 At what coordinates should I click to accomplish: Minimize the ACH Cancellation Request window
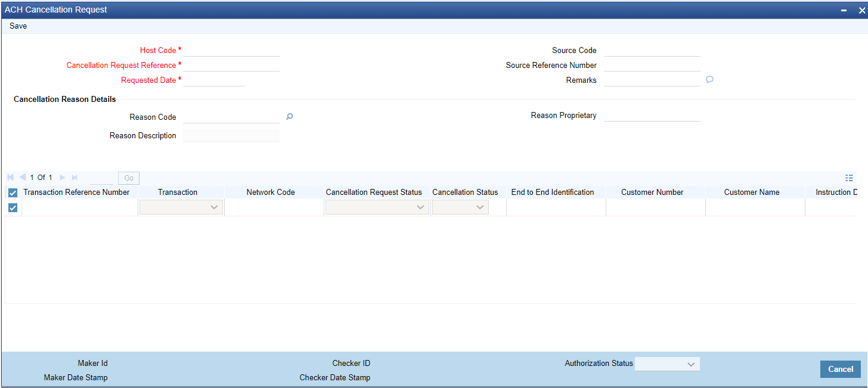point(844,10)
